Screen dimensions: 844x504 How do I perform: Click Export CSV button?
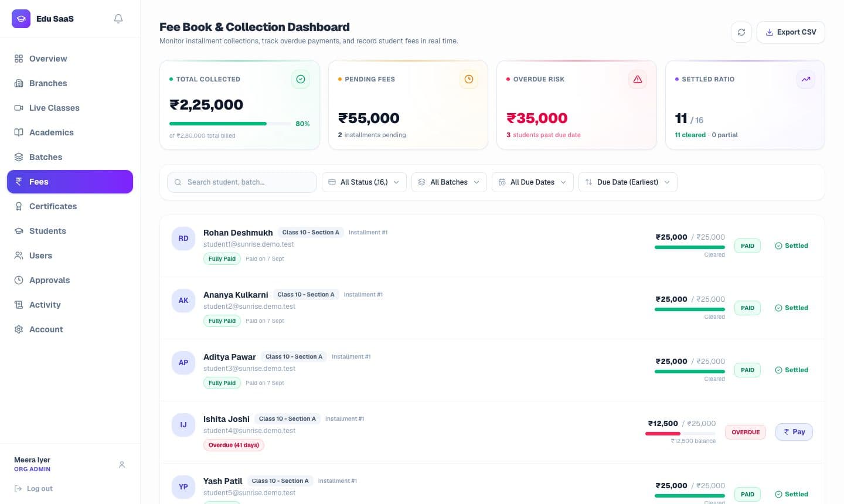pos(791,32)
